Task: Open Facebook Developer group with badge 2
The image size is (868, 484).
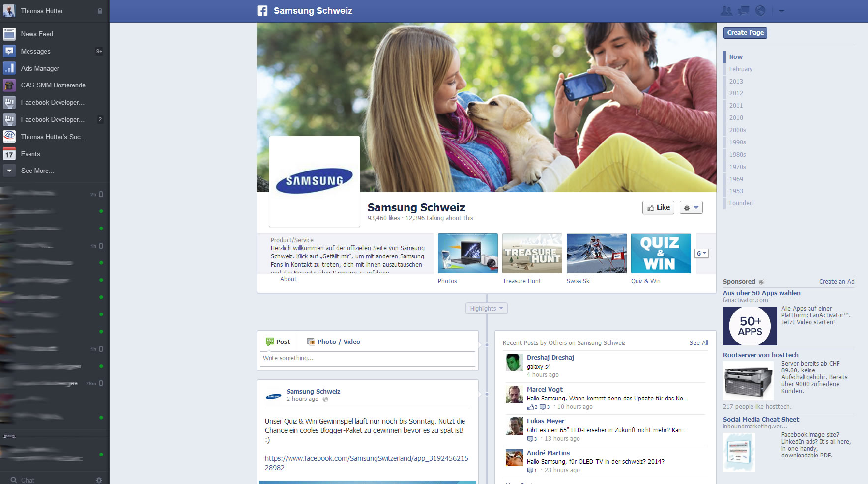Action: click(54, 119)
